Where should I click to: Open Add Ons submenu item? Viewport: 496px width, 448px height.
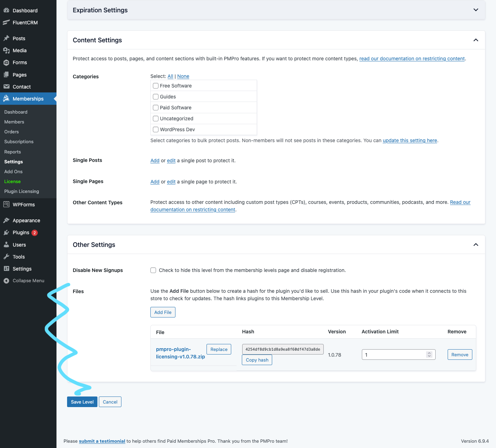(x=13, y=171)
